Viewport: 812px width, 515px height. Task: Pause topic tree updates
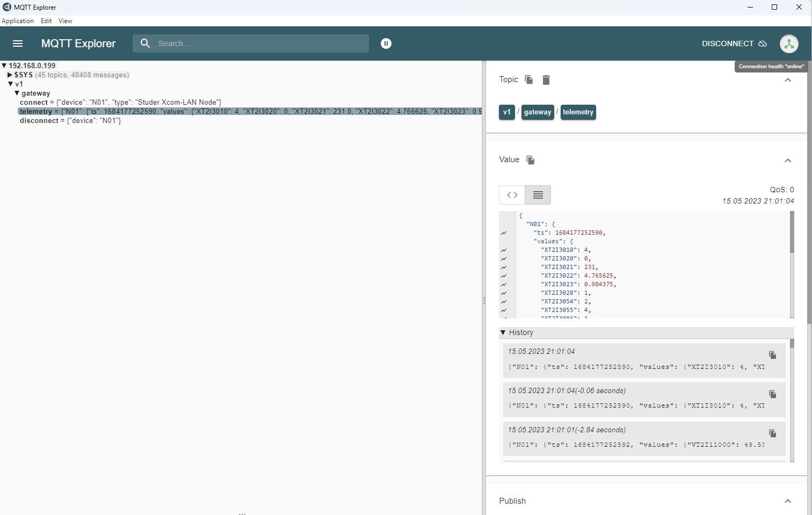[x=386, y=43]
